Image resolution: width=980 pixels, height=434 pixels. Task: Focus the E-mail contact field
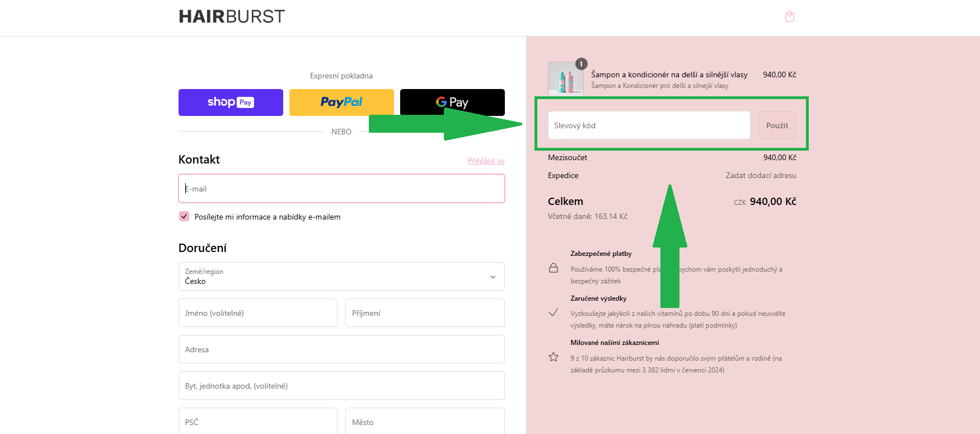341,189
